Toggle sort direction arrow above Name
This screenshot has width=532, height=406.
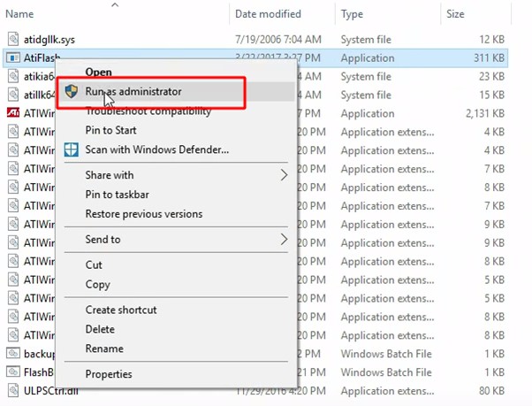115,4
